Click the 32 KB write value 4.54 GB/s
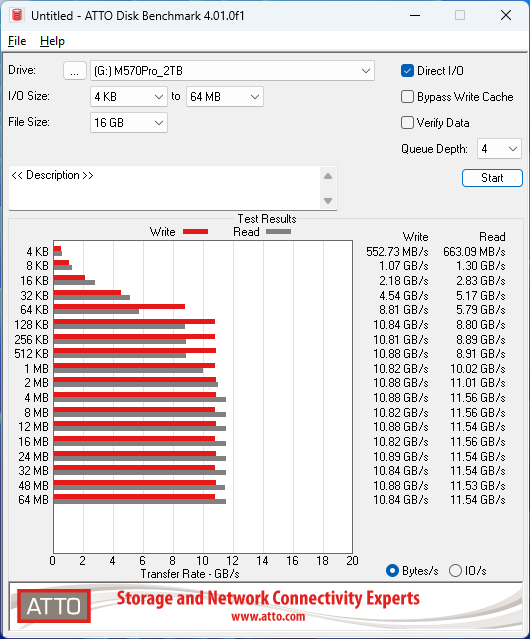This screenshot has height=639, width=530. pos(404,296)
